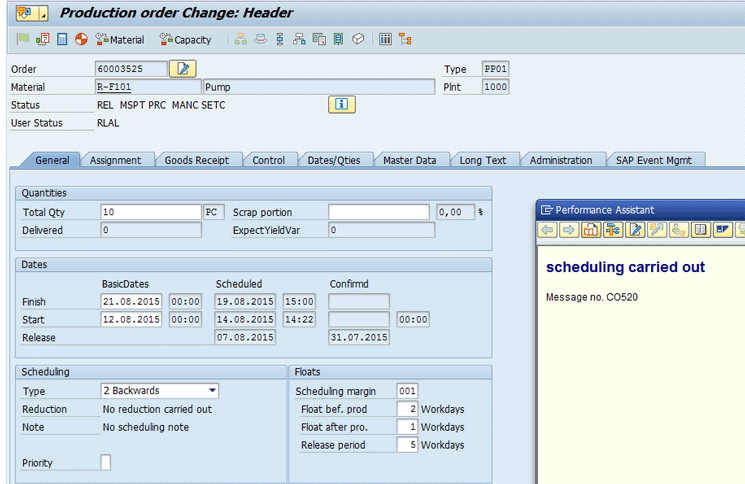
Task: Click the scheduled finish date 19.08.2015
Action: (245, 302)
